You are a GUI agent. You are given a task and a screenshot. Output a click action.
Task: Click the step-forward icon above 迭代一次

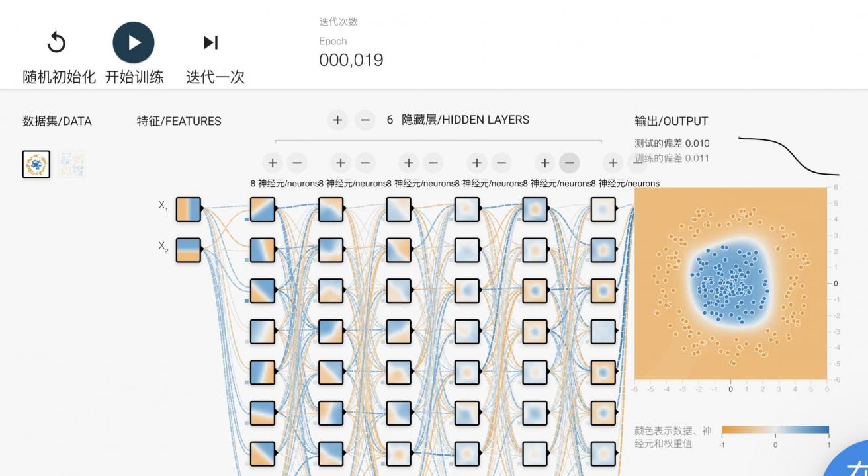coord(210,43)
